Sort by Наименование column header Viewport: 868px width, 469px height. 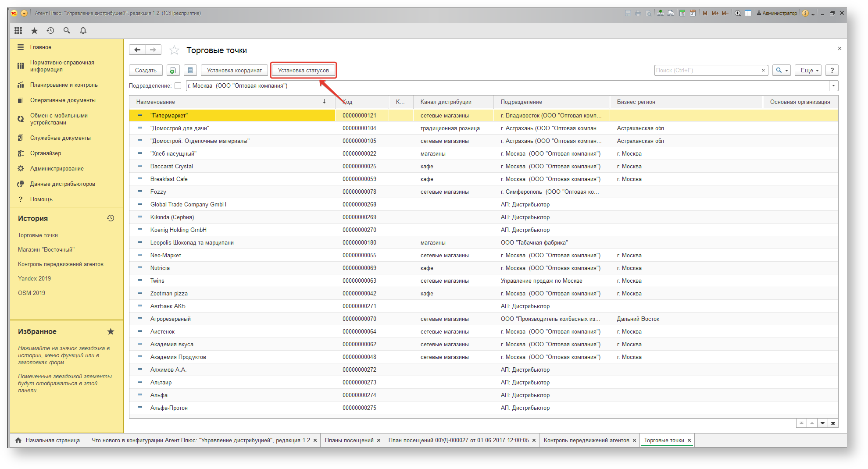(232, 102)
